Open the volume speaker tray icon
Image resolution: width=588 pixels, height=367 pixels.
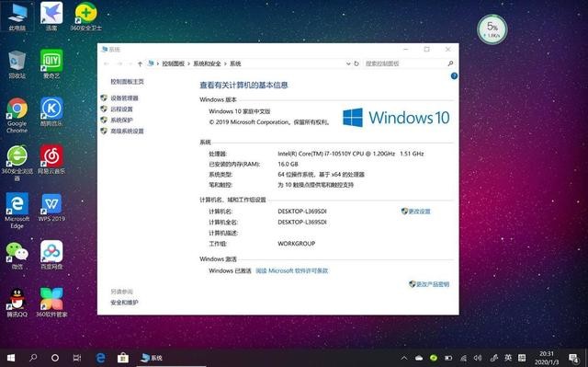coord(478,358)
